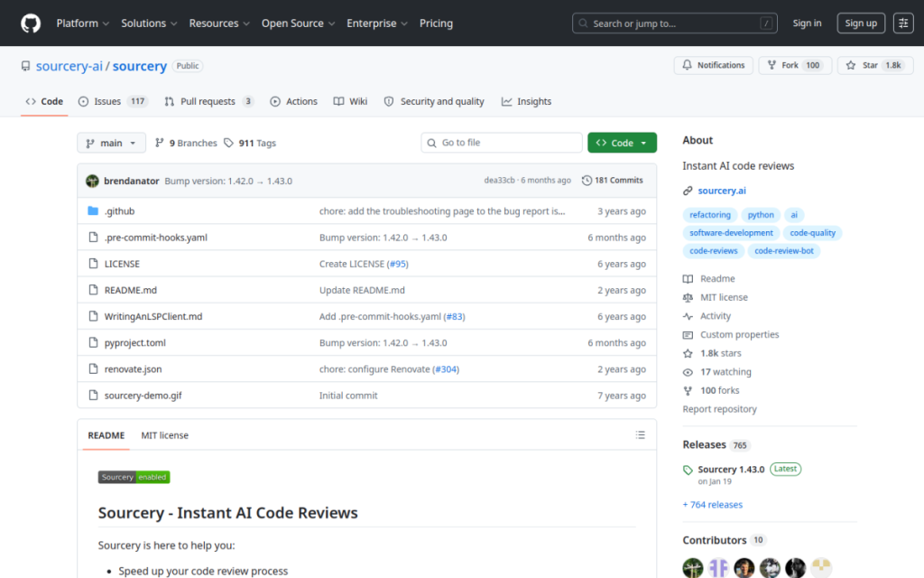Open the brendanator author link
This screenshot has width=924, height=578.
point(132,181)
